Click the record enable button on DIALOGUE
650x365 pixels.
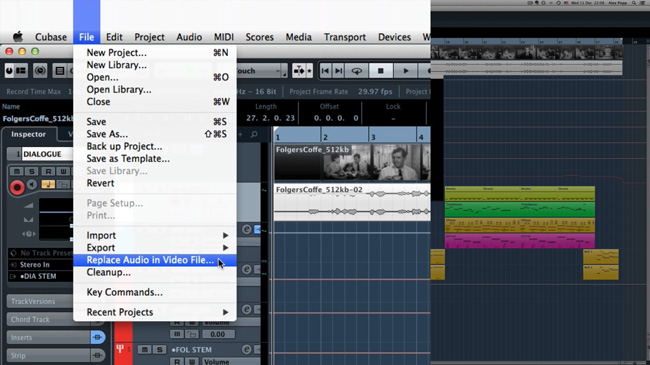(x=17, y=187)
